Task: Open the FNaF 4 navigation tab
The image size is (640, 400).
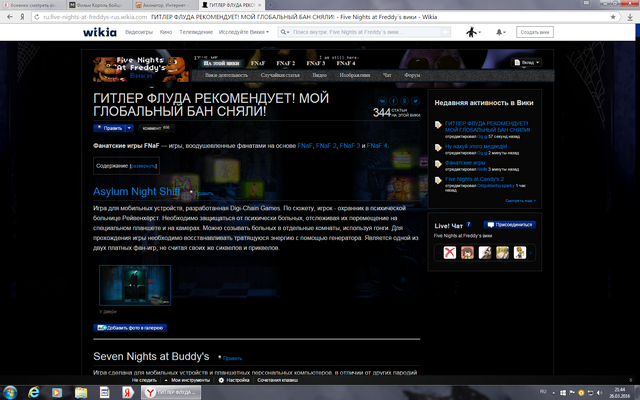Action: tap(346, 63)
